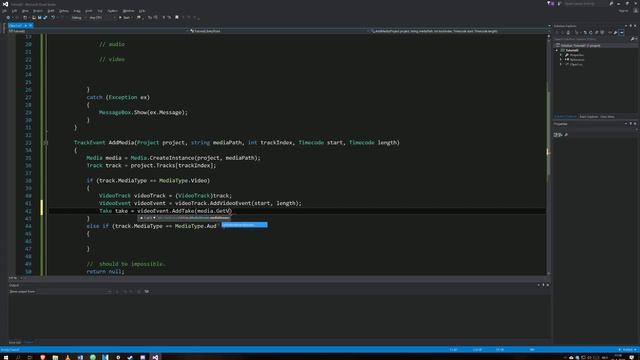This screenshot has height=360, width=640.
Task: Click the 'catch (Exception ex)' line
Action: tap(118, 97)
